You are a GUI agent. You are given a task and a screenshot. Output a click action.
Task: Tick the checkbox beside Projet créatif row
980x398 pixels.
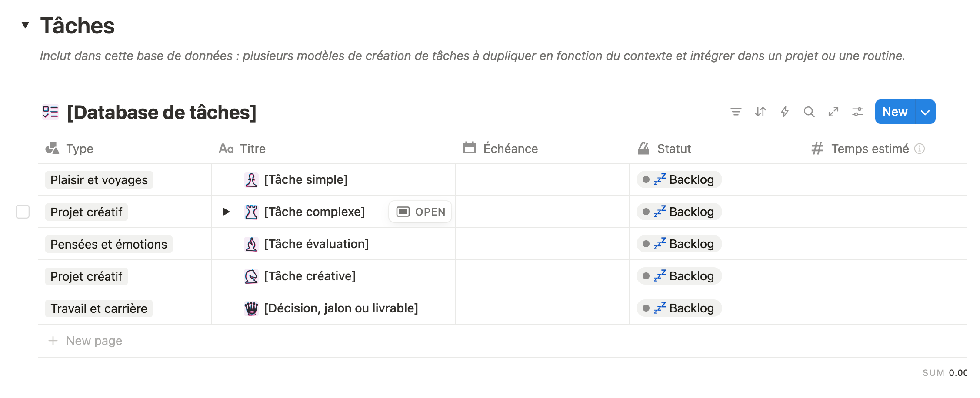pyautogui.click(x=23, y=212)
